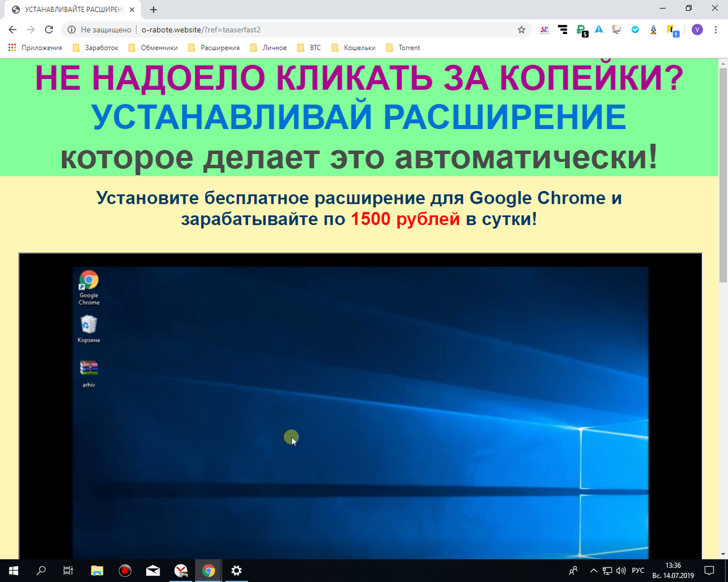This screenshot has width=728, height=582.
Task: Click Google Chrome icon inside the video
Action: tap(89, 287)
